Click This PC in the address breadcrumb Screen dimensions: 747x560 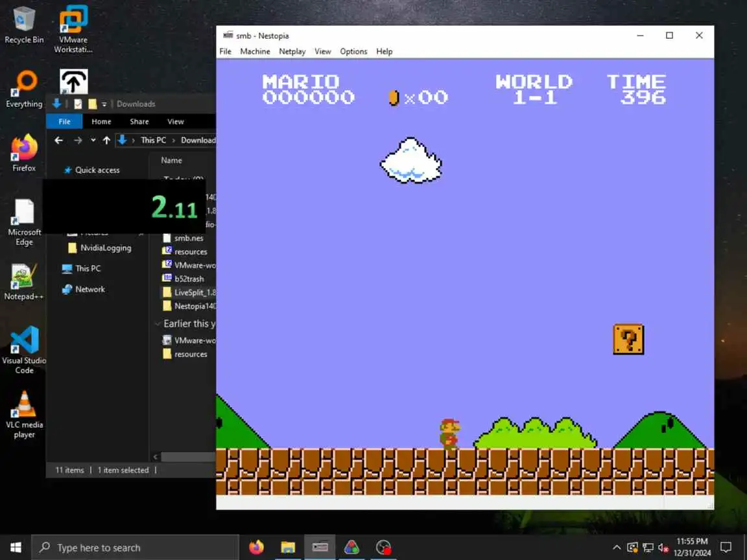coord(154,140)
